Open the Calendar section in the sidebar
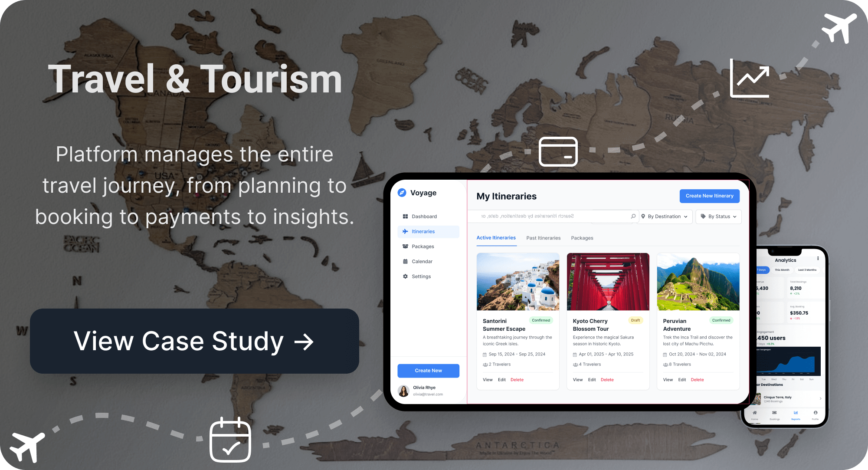 421,261
